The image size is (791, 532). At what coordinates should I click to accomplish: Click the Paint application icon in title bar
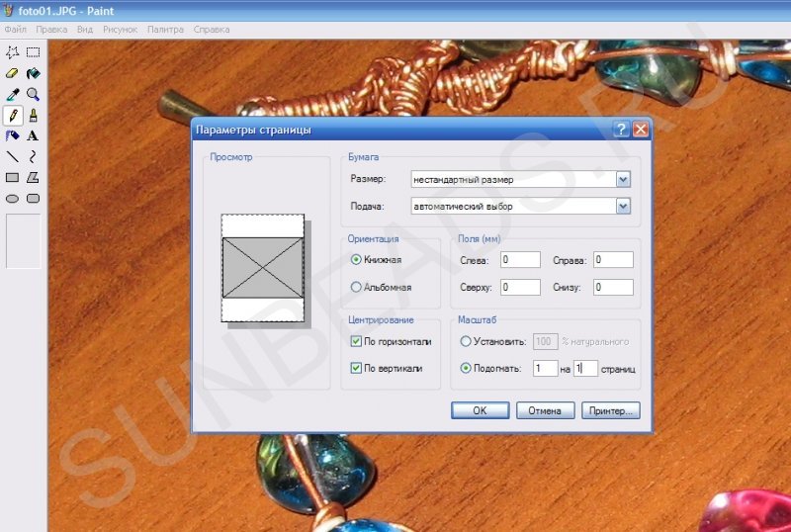[x=8, y=10]
